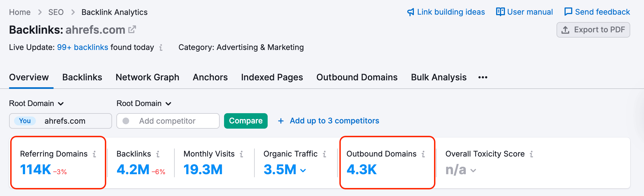The width and height of the screenshot is (644, 196).
Task: Expand Overall Toxicity Score n/a chevron
Action: coord(473,171)
